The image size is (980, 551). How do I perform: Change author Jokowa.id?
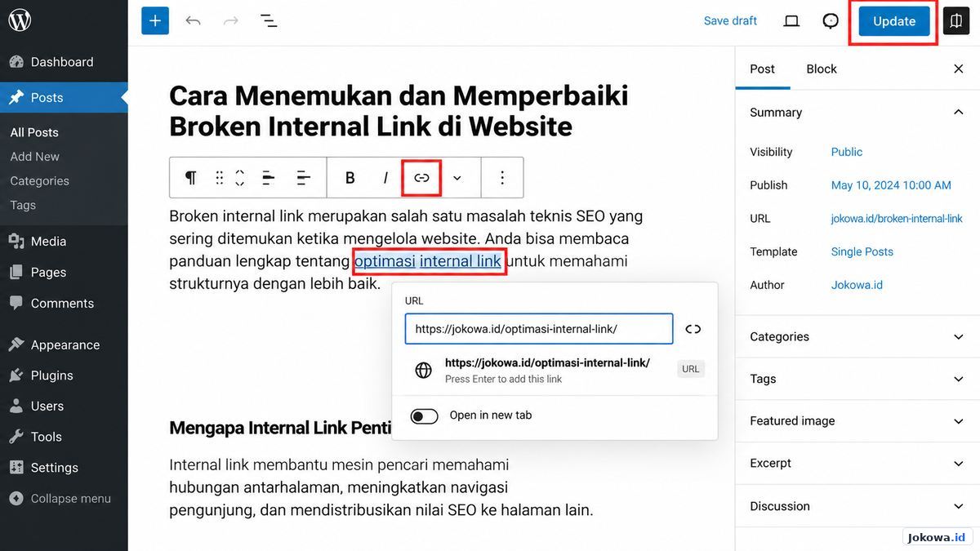point(857,285)
